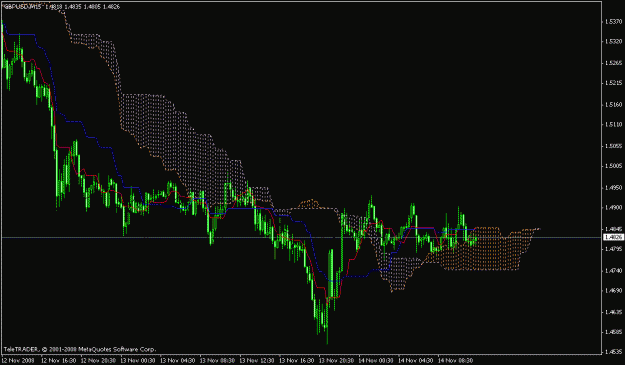This screenshot has height=365, width=625.
Task: Click the 1.4900 price scale label
Action: pyautogui.click(x=613, y=208)
